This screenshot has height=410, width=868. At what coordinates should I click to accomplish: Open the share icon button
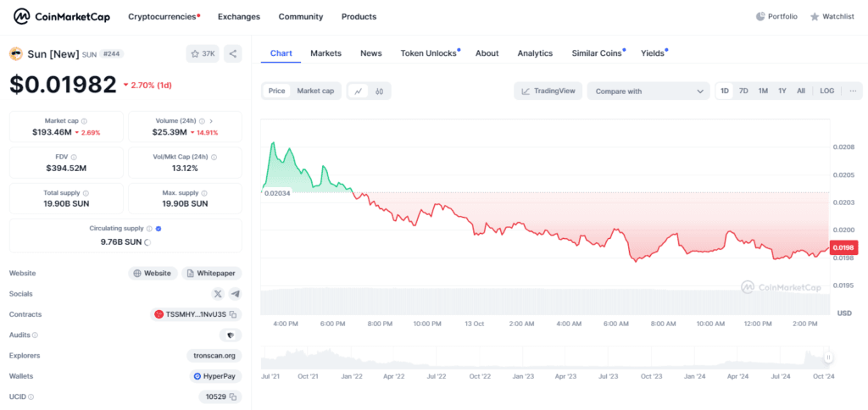pyautogui.click(x=232, y=53)
